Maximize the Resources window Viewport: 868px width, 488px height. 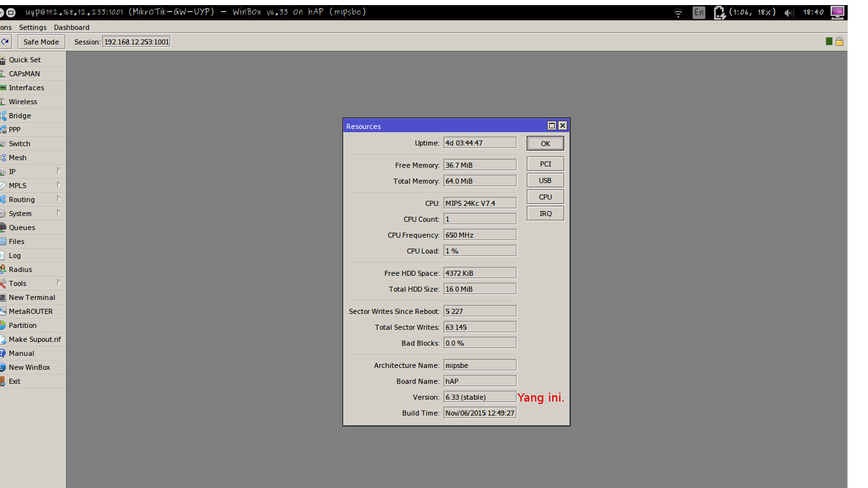pos(552,126)
